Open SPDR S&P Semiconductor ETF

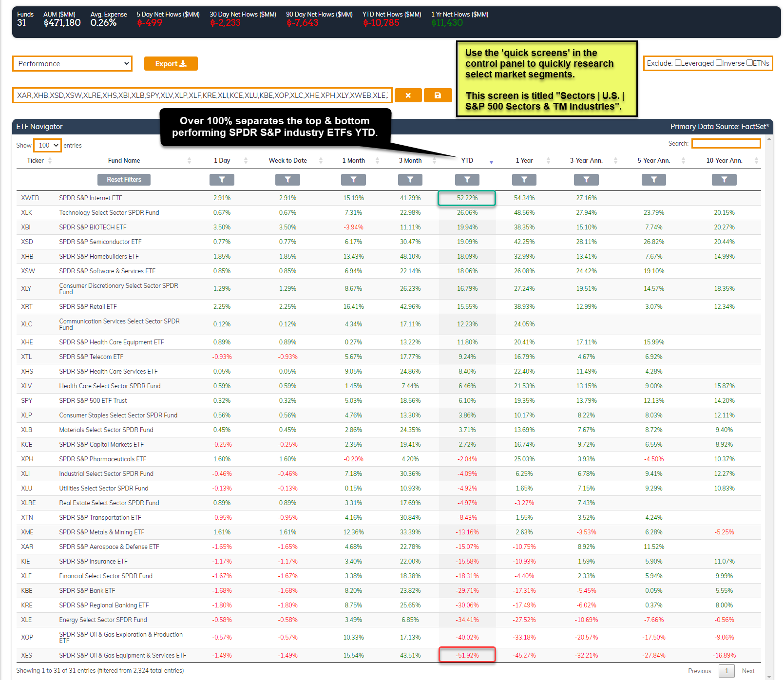pos(100,242)
